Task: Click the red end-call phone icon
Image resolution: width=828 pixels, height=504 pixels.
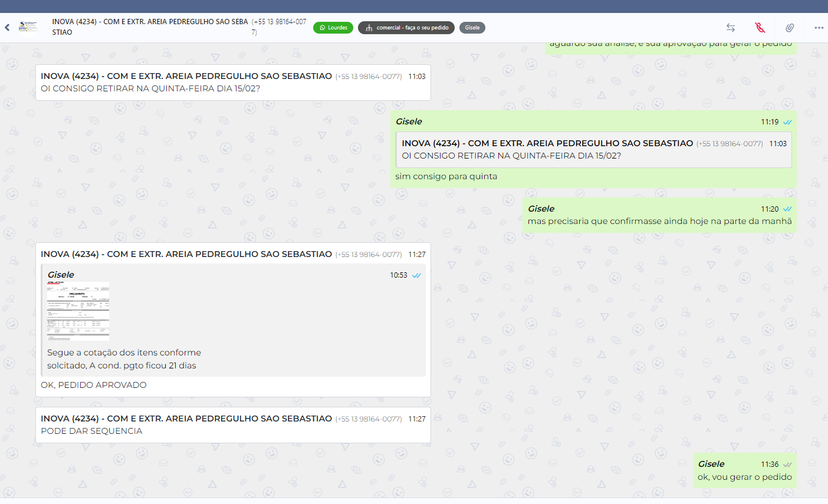Action: (x=760, y=28)
